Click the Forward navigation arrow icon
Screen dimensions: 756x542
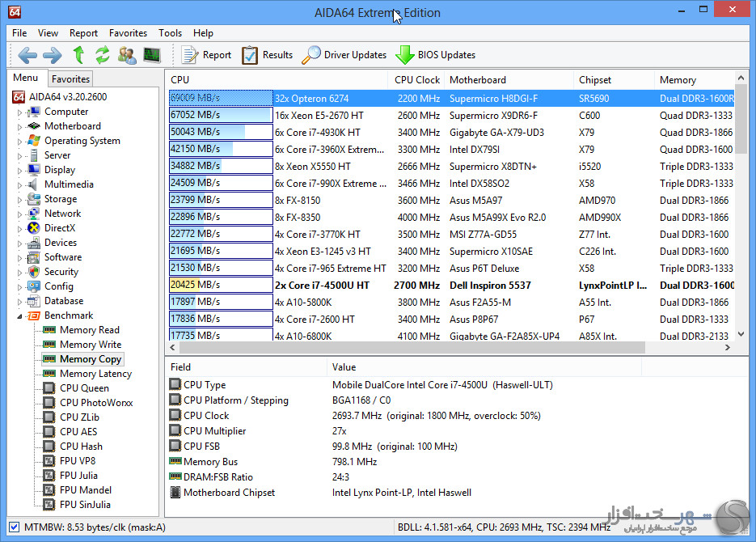click(x=52, y=55)
